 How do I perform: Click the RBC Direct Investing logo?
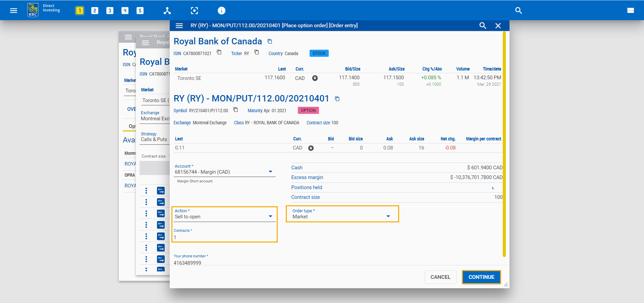click(33, 9)
